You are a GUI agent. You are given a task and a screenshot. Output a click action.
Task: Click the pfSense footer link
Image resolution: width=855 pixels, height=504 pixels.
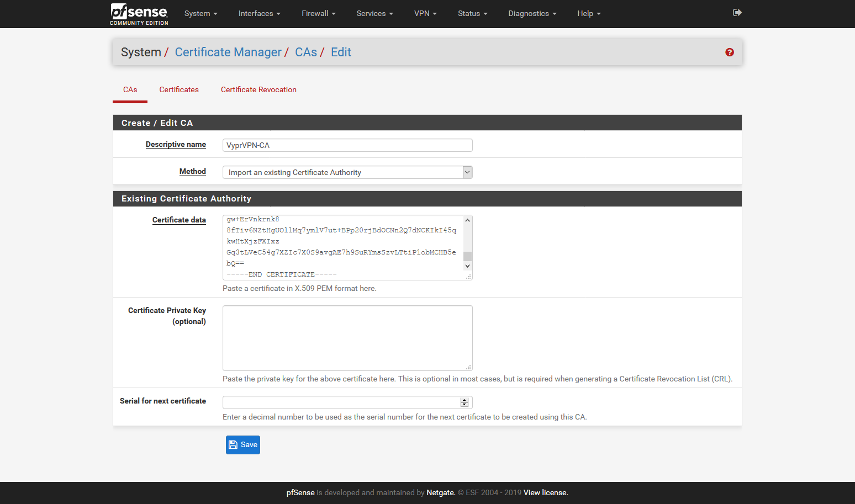coord(300,492)
